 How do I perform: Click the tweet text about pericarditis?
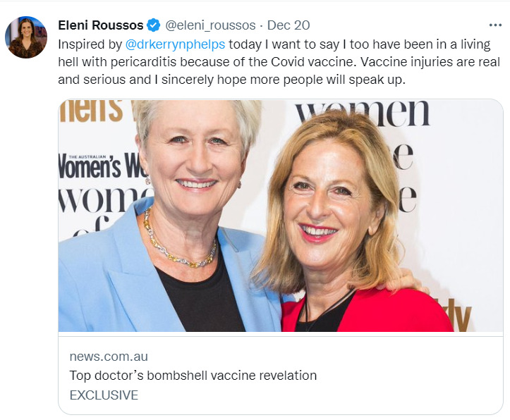279,62
